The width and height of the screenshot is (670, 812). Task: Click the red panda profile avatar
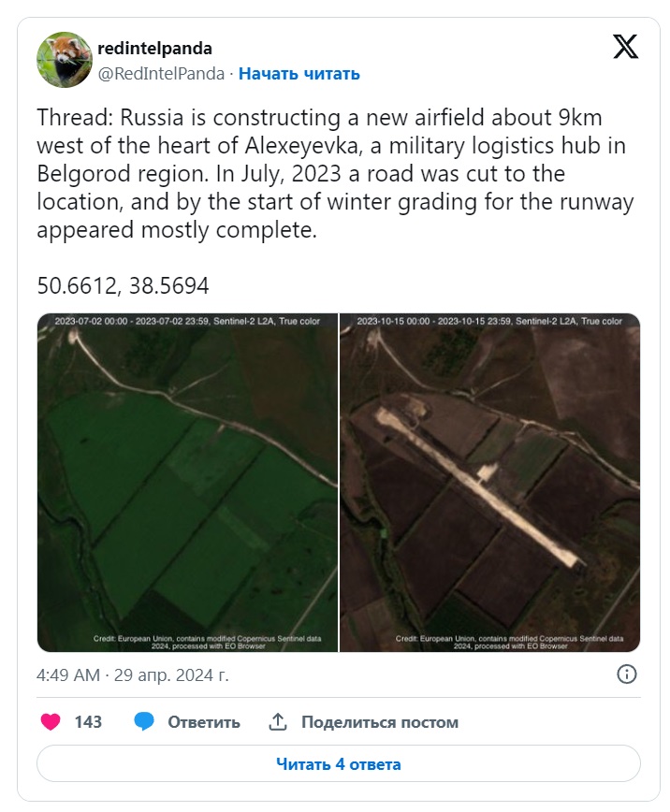65,60
